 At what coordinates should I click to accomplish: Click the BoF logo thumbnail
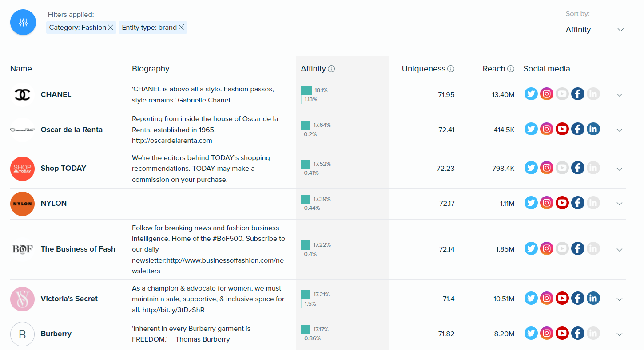(x=22, y=249)
